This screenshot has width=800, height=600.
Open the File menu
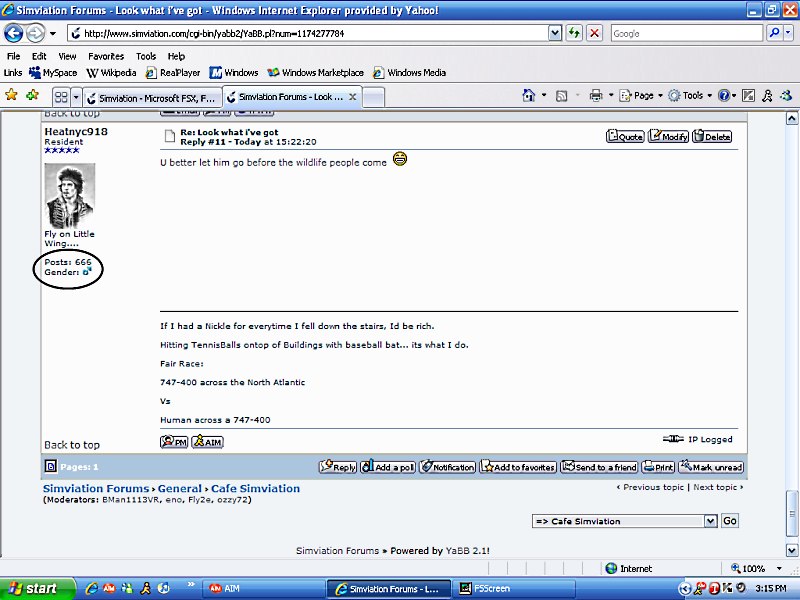[x=14, y=56]
